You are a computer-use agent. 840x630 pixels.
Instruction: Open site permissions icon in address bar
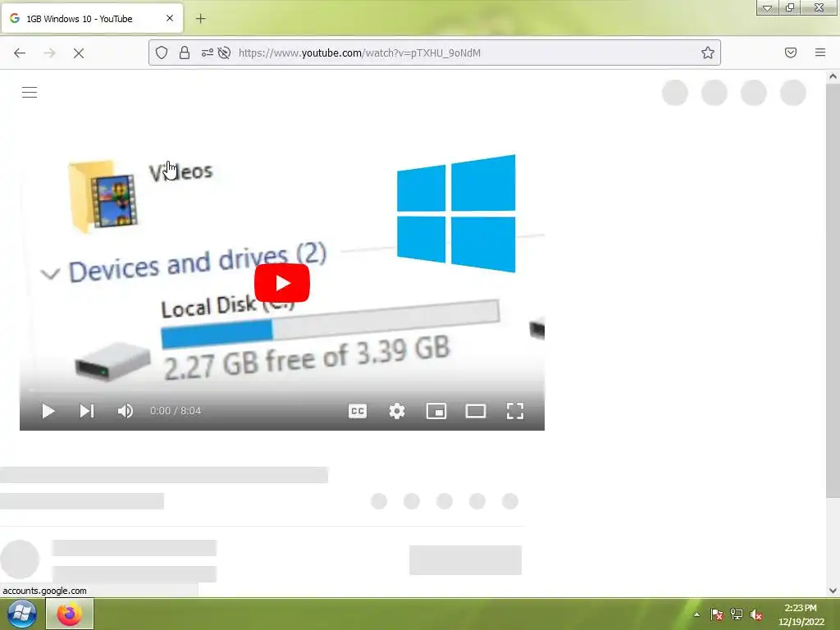click(207, 52)
